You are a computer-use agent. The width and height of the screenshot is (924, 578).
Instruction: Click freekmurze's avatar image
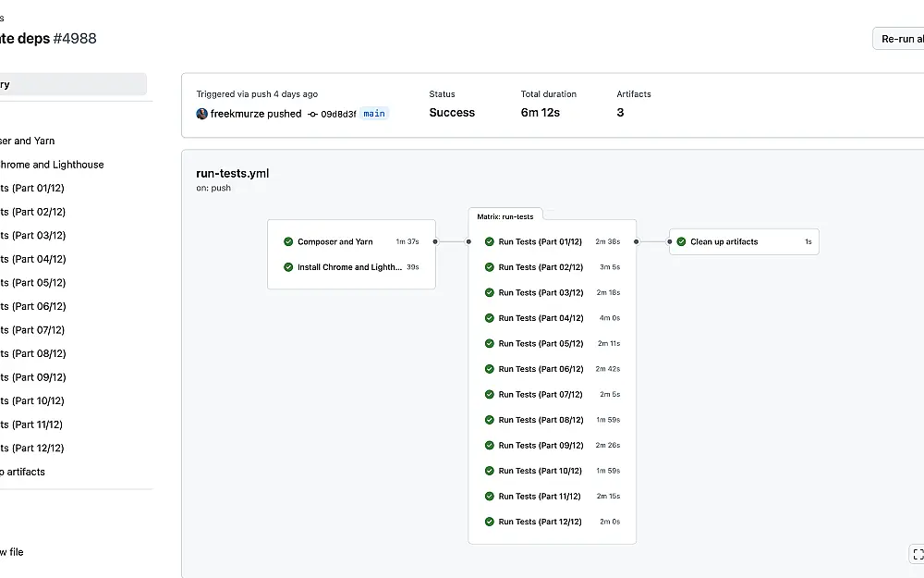[201, 114]
